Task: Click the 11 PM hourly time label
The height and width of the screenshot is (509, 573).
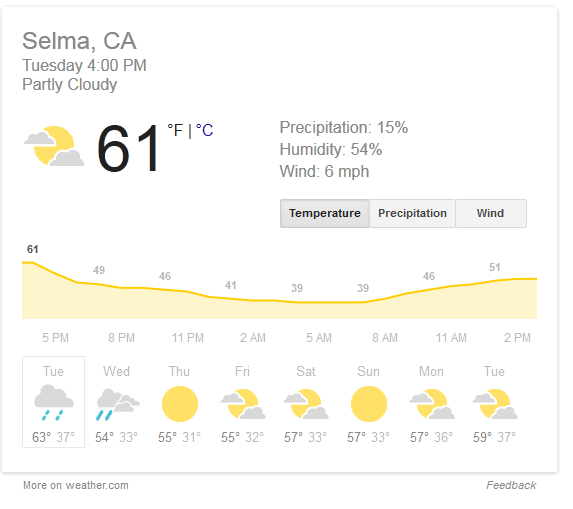Action: 188,338
